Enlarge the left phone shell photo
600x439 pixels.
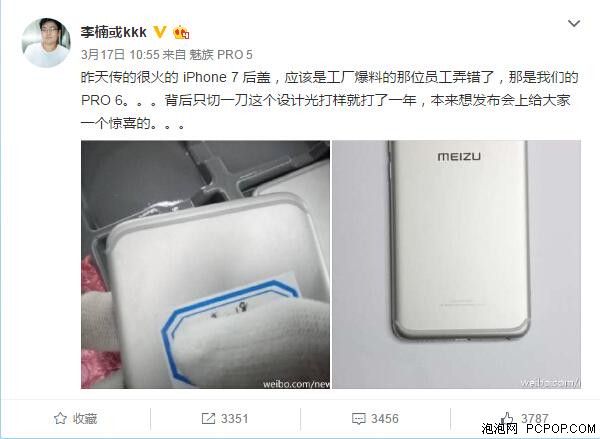205,264
